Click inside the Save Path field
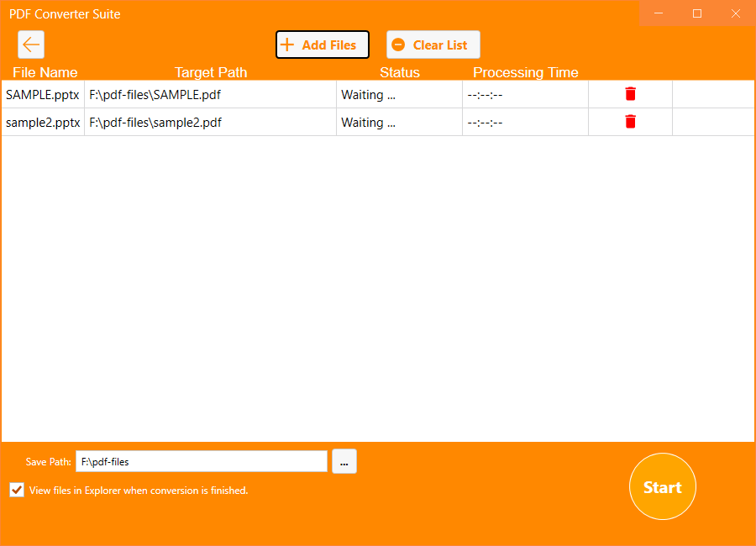This screenshot has width=756, height=546. (202, 461)
